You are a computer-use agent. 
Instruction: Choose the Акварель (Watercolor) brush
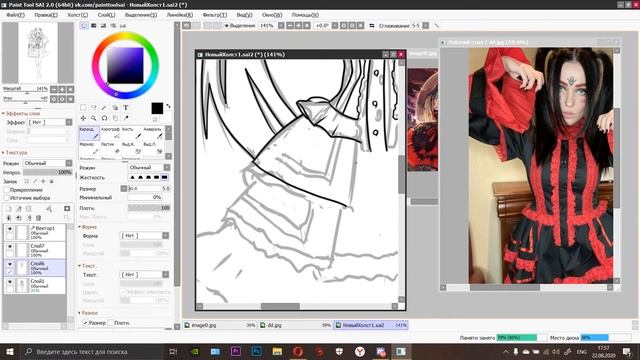pos(153,133)
